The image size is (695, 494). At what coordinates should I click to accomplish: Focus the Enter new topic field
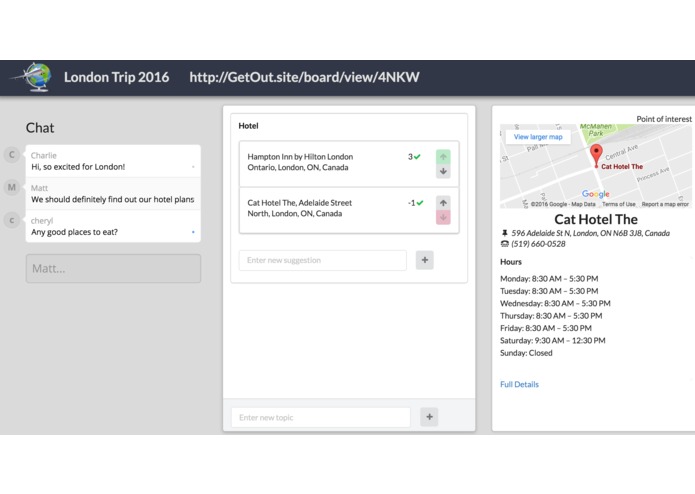(321, 417)
